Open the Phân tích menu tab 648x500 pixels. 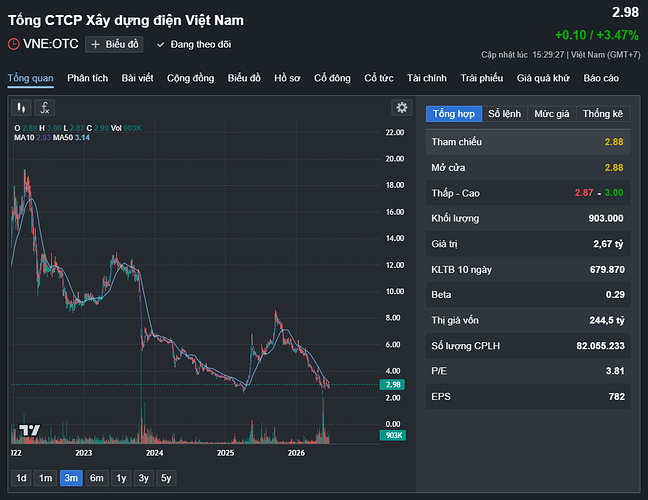88,78
